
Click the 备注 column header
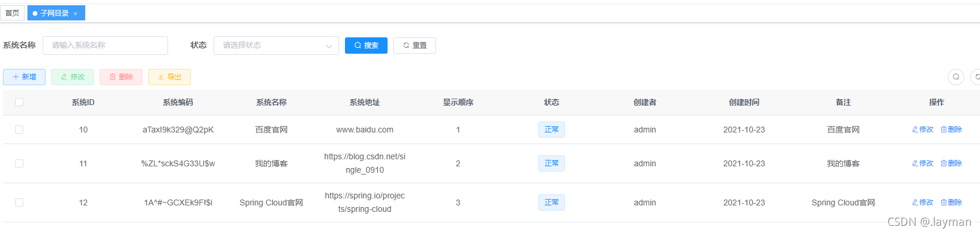[x=843, y=102]
